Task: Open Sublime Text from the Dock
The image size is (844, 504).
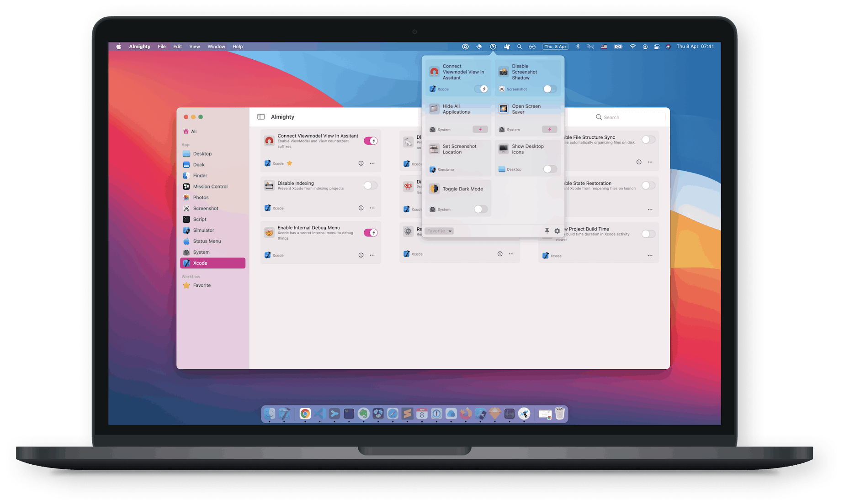Action: coord(407,414)
